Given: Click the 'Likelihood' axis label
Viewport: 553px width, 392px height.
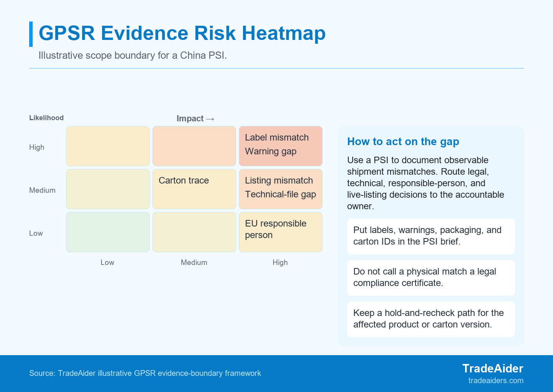Looking at the screenshot, I should click(x=46, y=118).
